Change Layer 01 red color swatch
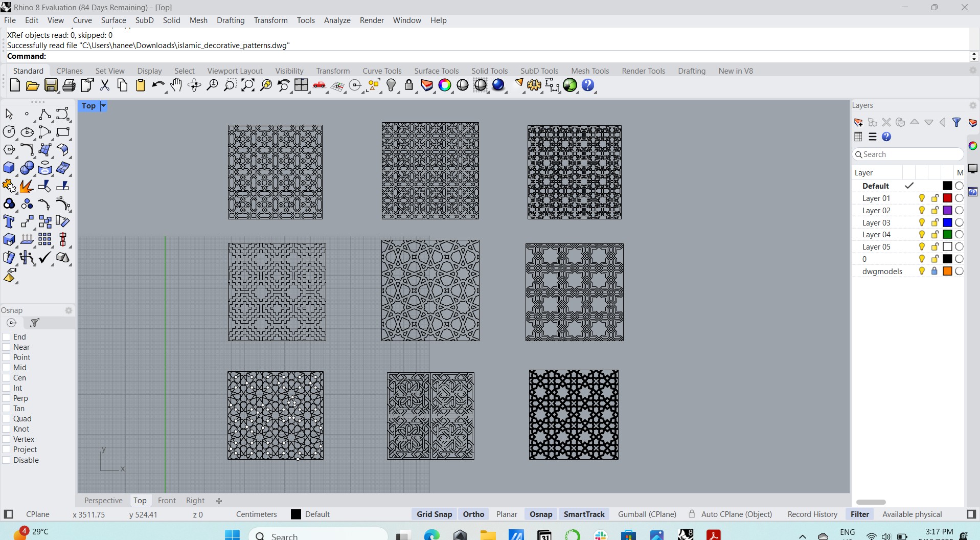 tap(947, 198)
